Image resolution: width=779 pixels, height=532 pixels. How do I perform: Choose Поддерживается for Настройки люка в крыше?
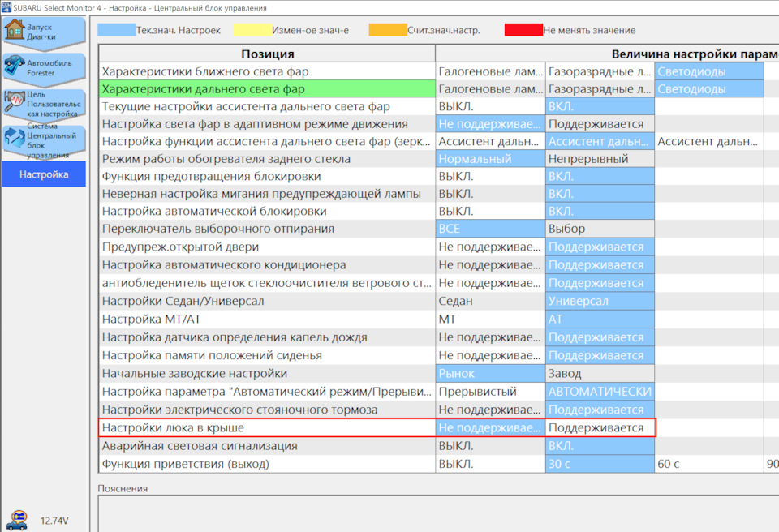click(600, 427)
